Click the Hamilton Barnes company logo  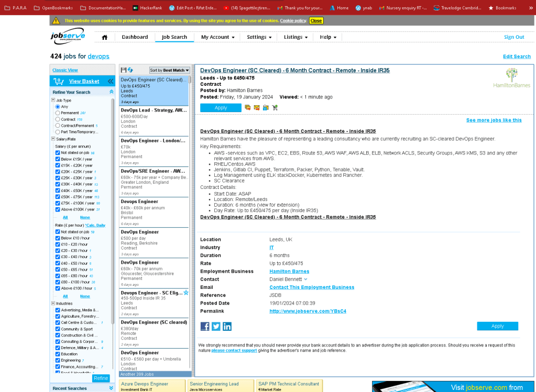(x=511, y=78)
